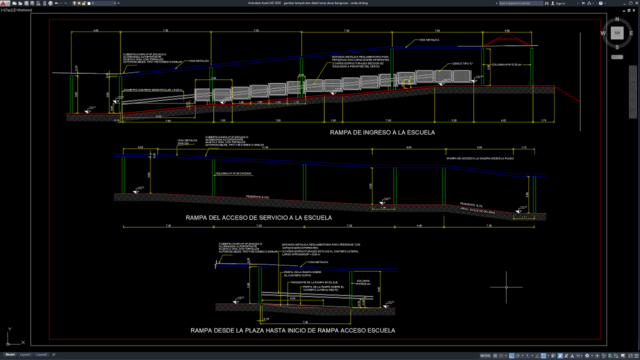This screenshot has width=640, height=360.
Task: Expand the Sign In dropdown arrow
Action: point(578,3)
